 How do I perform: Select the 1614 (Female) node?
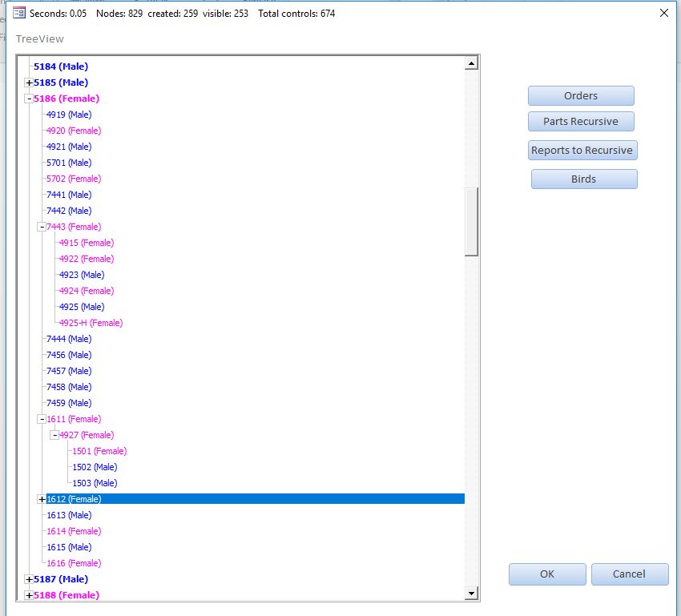74,531
